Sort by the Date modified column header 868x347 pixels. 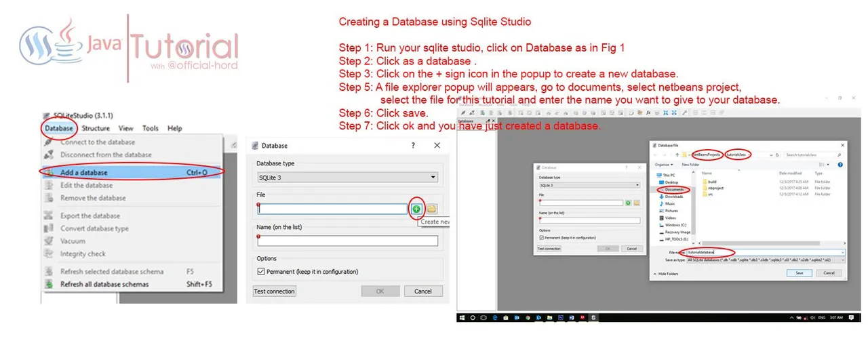791,173
